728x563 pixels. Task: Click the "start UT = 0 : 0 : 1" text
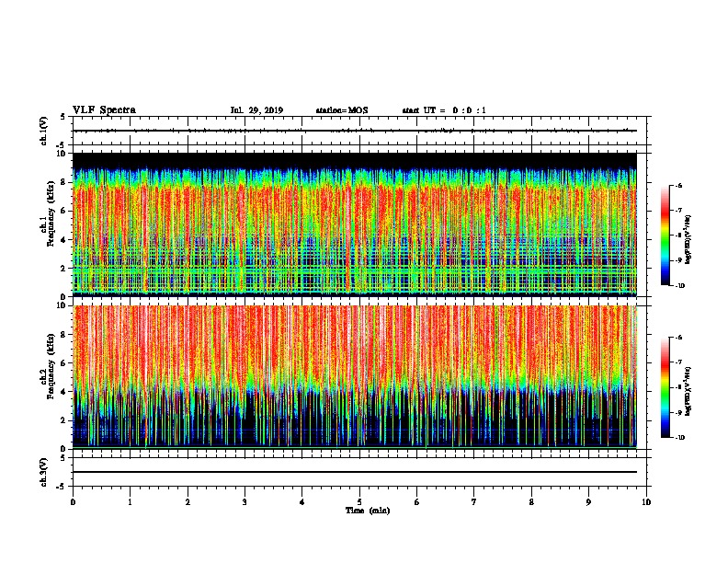coord(444,110)
